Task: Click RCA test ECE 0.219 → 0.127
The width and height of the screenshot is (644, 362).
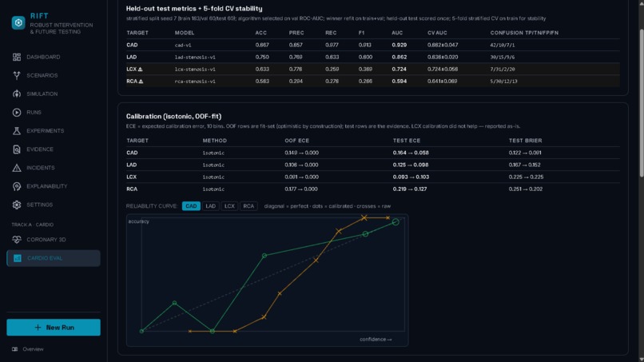Action: point(409,189)
